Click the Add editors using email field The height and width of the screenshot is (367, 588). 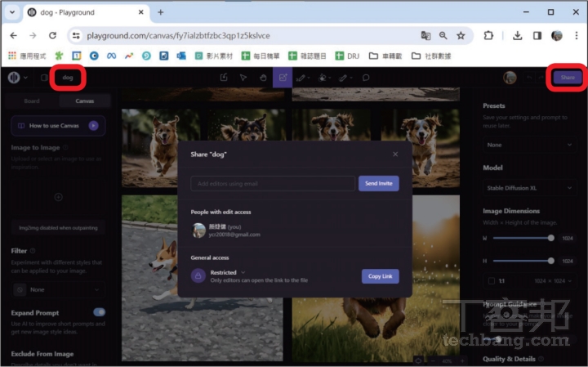(x=273, y=183)
